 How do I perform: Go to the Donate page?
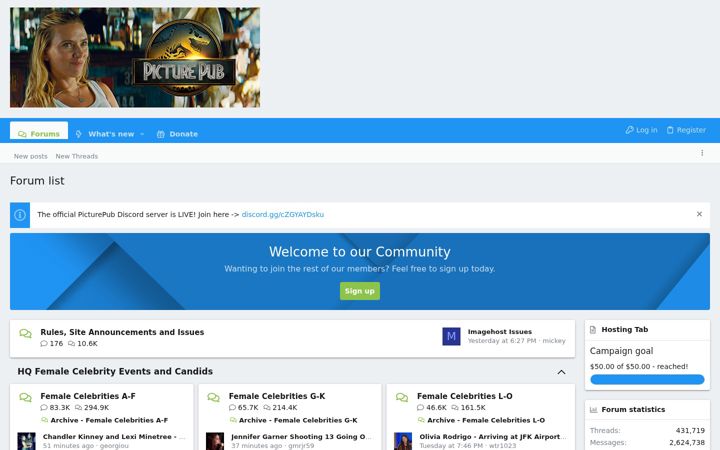tap(177, 134)
